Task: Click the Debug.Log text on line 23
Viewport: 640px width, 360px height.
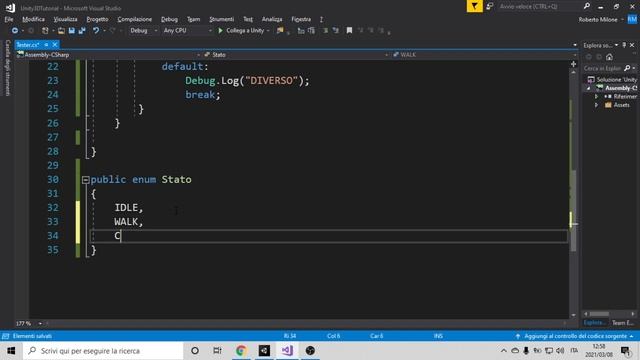Action: (x=212, y=80)
